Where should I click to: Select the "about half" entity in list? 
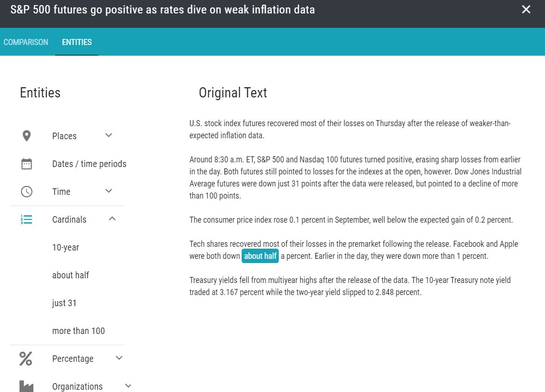[x=71, y=275]
